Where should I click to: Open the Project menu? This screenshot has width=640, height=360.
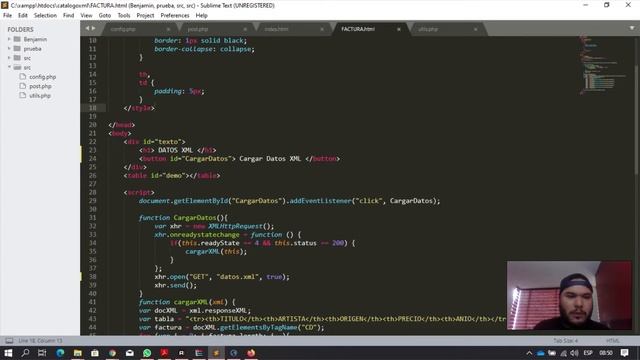point(145,16)
